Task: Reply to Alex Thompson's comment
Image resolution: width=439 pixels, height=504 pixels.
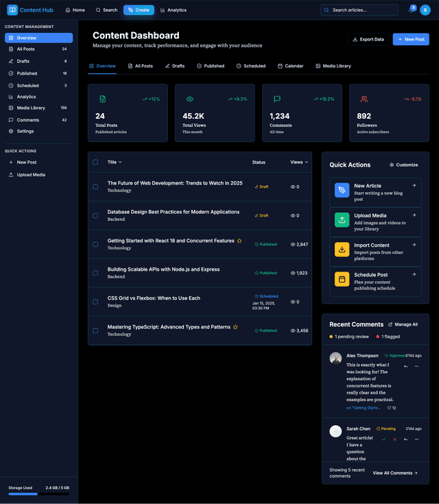Action: coord(405,366)
